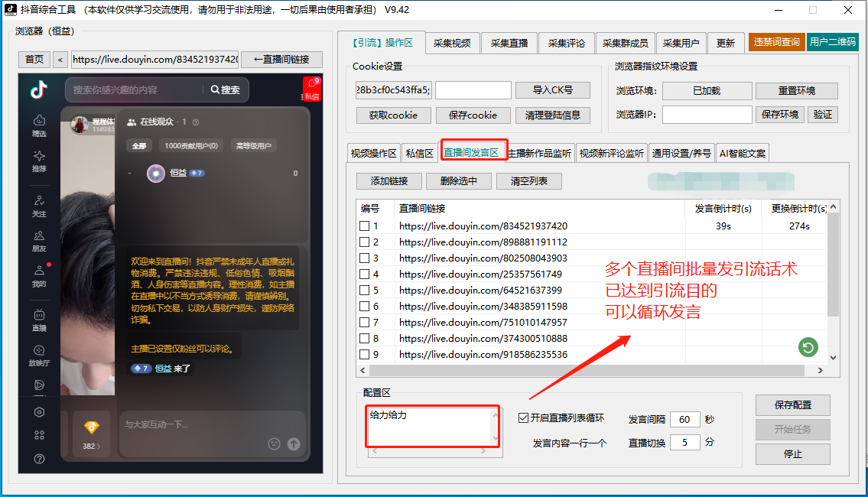Enable the 开启直播列表循环 checkbox
The width and height of the screenshot is (868, 497).
524,419
